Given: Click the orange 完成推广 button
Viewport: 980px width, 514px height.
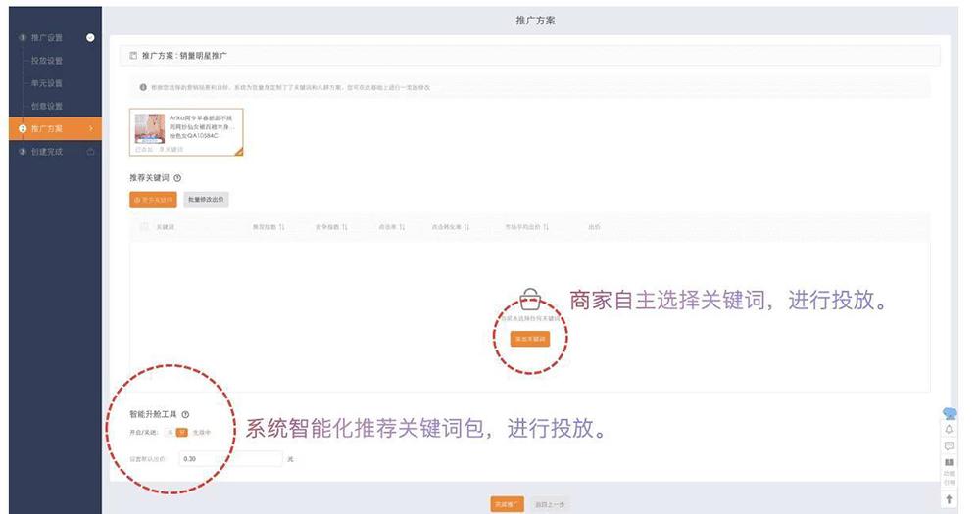Looking at the screenshot, I should pyautogui.click(x=507, y=504).
